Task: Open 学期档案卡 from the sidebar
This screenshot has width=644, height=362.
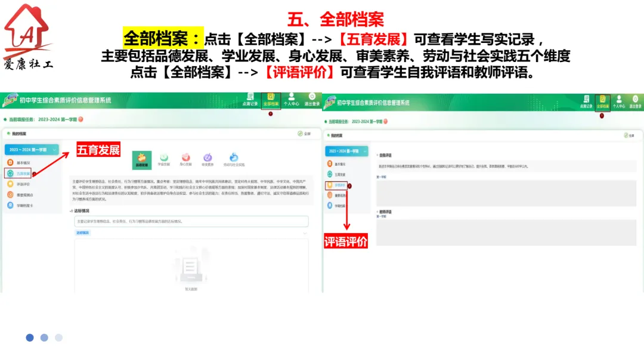Action: (29, 205)
